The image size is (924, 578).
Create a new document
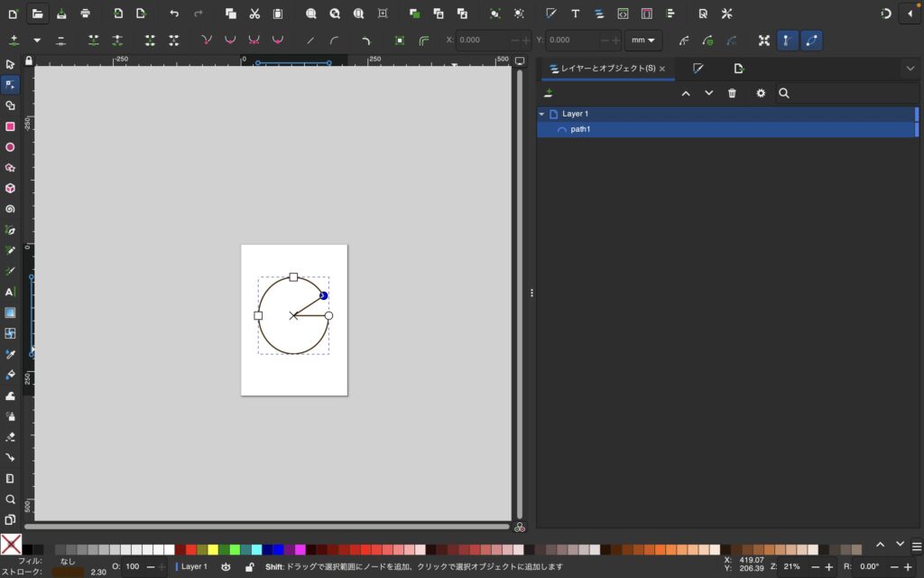click(x=13, y=14)
